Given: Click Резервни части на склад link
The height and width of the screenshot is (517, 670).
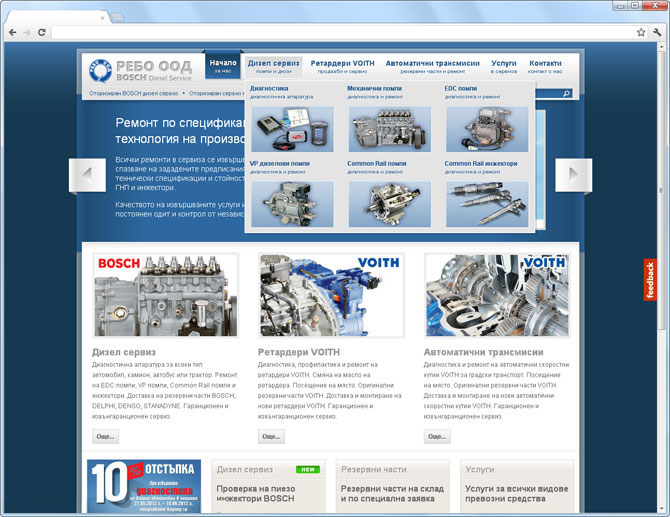Looking at the screenshot, I should pos(392,494).
